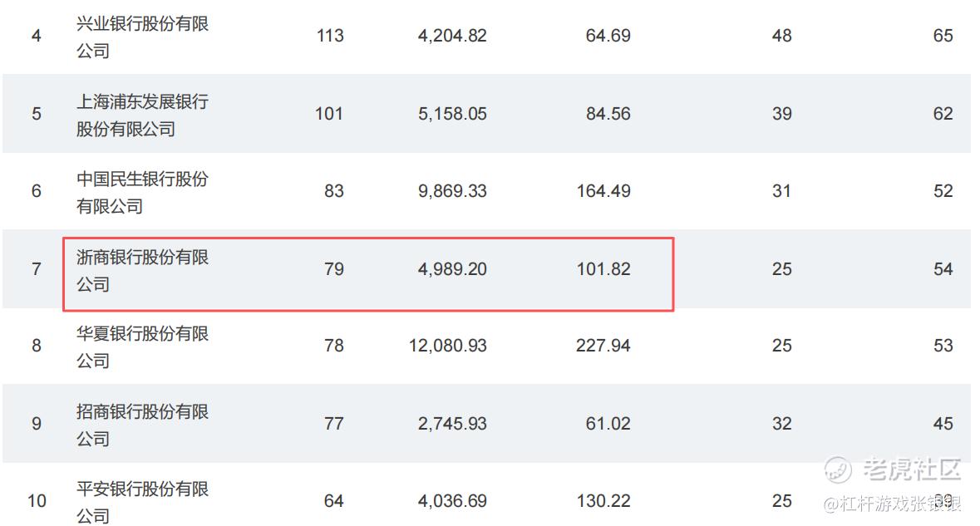Select the 130.22 value for 平安银行
The image size is (980, 526).
(603, 501)
